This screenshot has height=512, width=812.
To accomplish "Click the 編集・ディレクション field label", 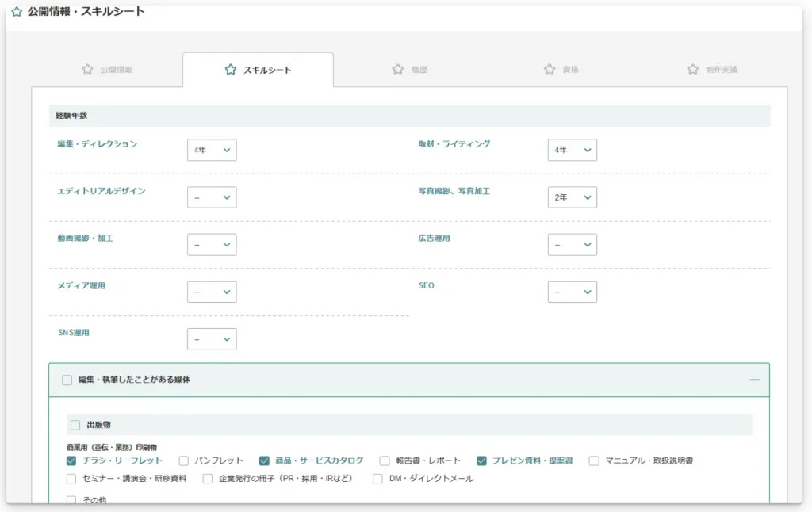I will tap(98, 144).
